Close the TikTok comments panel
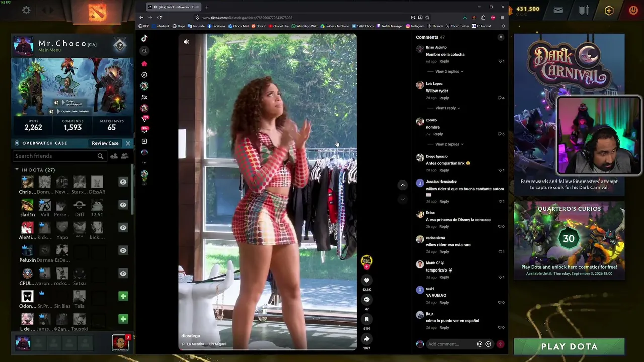644x362 pixels. point(501,37)
